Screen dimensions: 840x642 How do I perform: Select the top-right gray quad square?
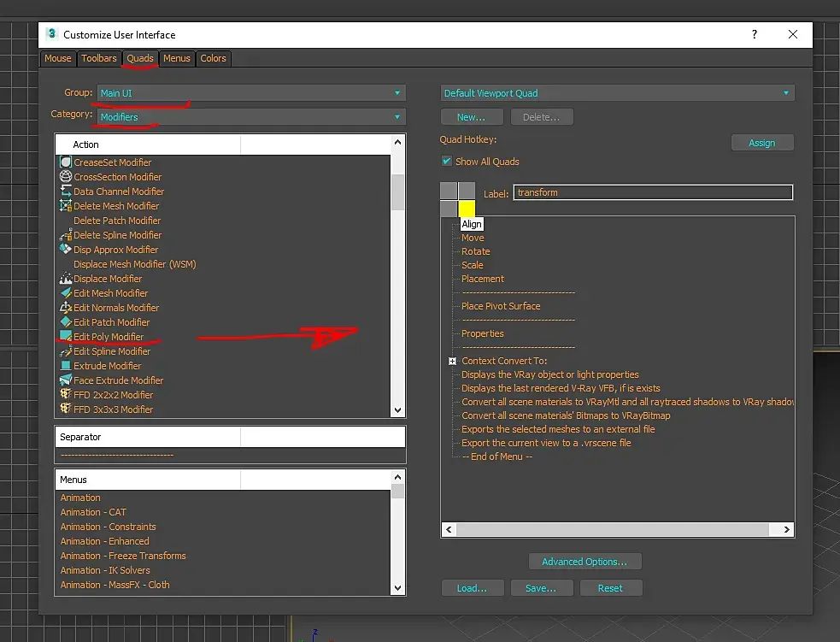467,191
